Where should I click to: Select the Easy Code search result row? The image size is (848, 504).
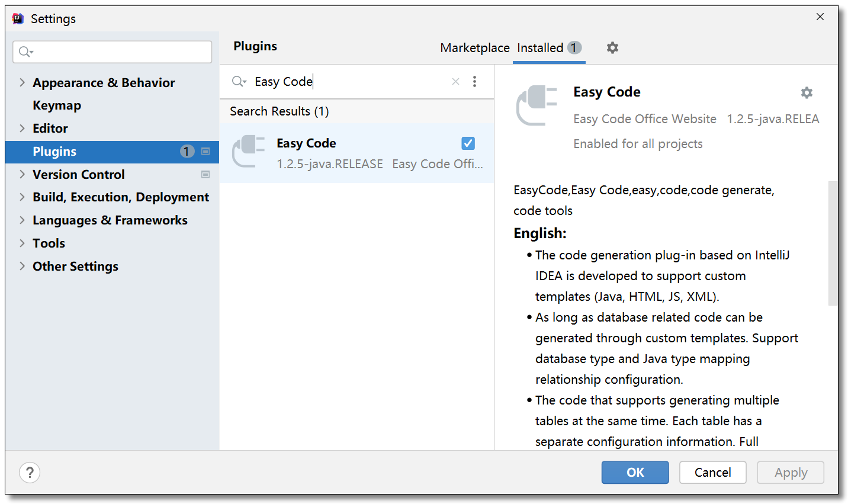[x=356, y=153]
